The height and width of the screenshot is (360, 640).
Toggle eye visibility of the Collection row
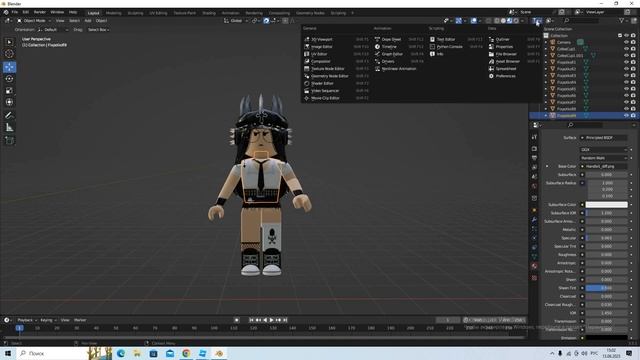(626, 36)
